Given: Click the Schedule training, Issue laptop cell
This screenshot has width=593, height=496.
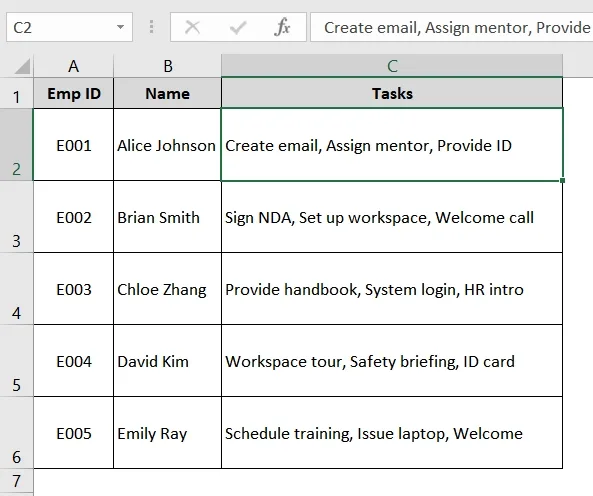Looking at the screenshot, I should pyautogui.click(x=392, y=433).
